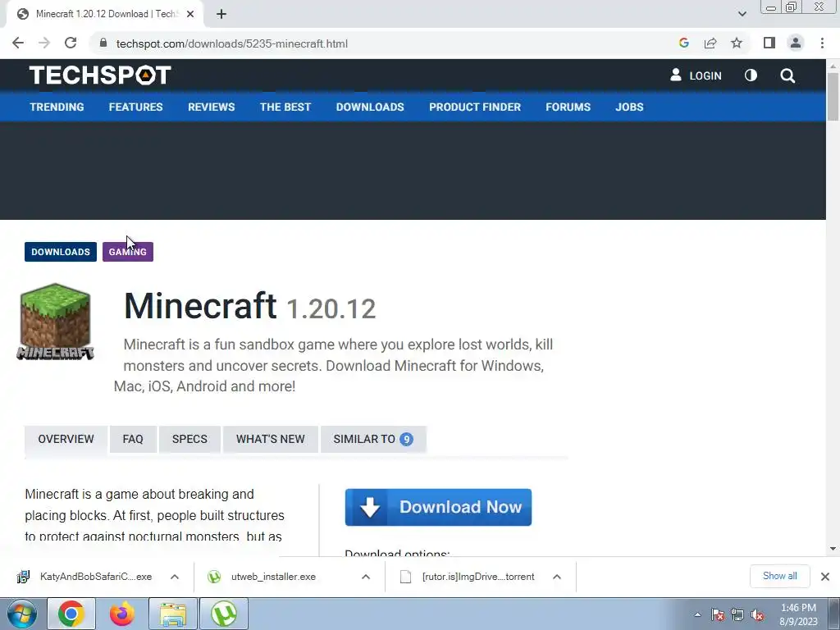
Task: Open uTorrent from the taskbar
Action: point(224,614)
